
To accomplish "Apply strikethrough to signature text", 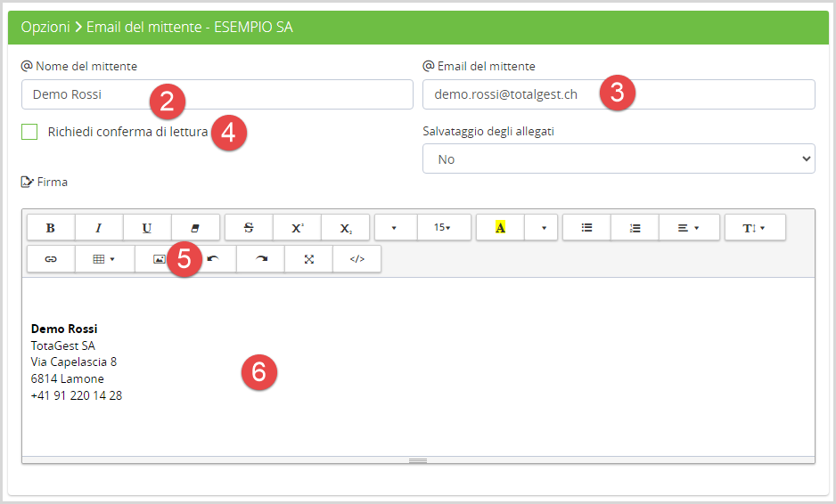I will (249, 227).
